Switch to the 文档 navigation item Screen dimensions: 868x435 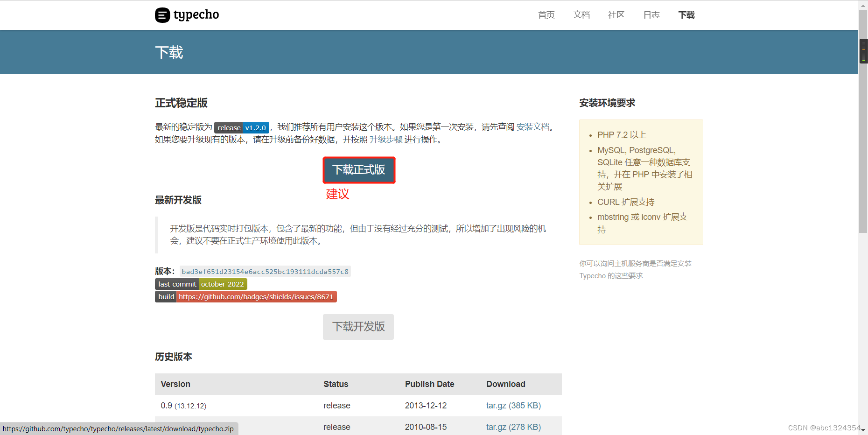point(581,14)
